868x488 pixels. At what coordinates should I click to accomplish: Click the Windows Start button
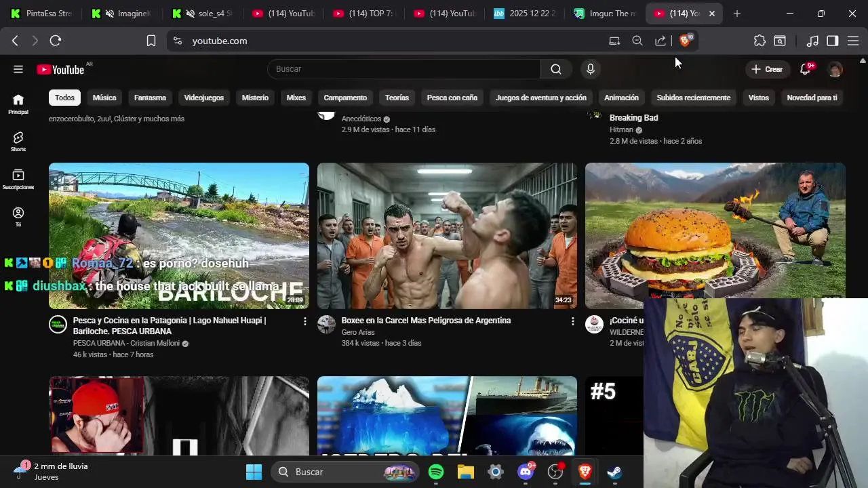click(254, 472)
